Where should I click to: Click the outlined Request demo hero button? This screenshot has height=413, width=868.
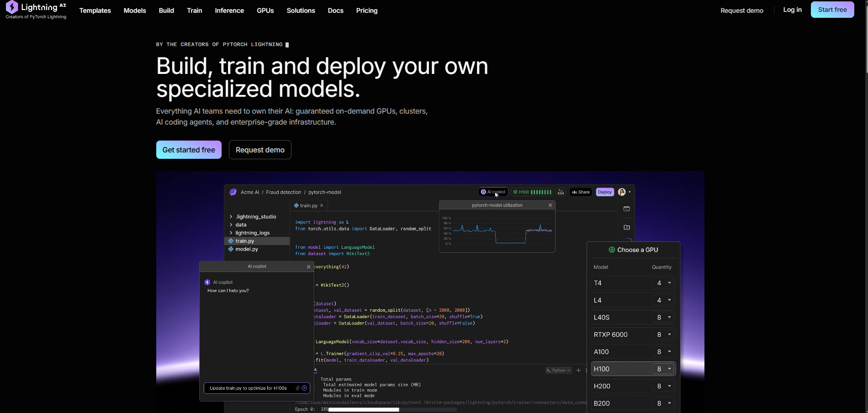coord(260,150)
